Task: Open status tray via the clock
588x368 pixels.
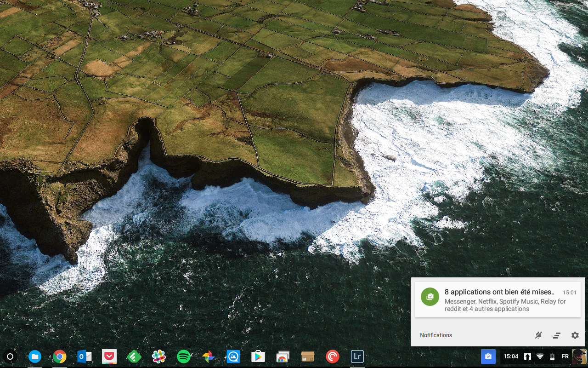Action: click(511, 356)
